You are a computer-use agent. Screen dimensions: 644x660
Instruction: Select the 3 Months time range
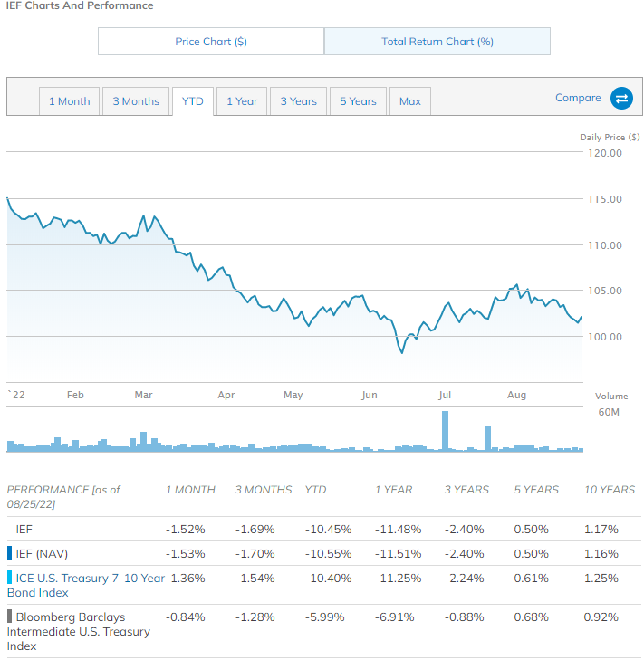click(136, 101)
